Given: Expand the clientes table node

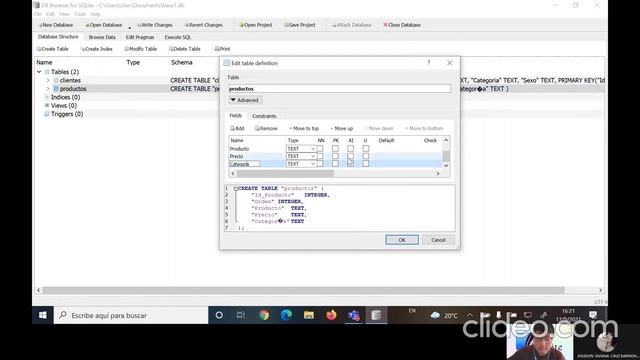Looking at the screenshot, I should click(x=48, y=80).
